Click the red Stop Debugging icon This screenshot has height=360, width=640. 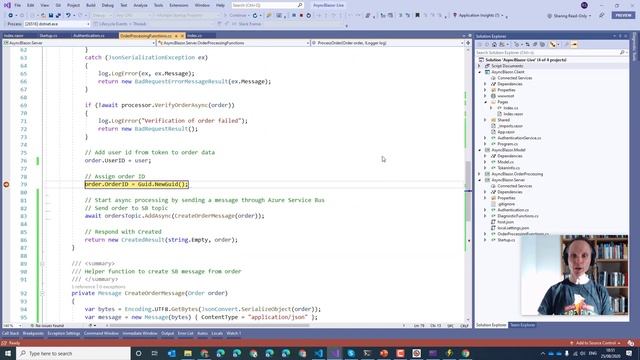click(x=301, y=15)
